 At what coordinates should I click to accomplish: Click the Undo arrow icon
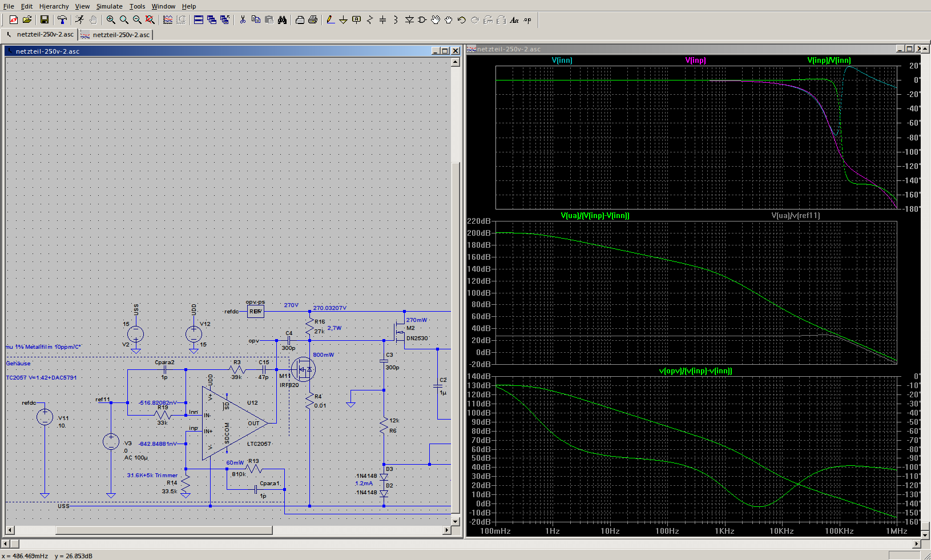click(x=462, y=20)
